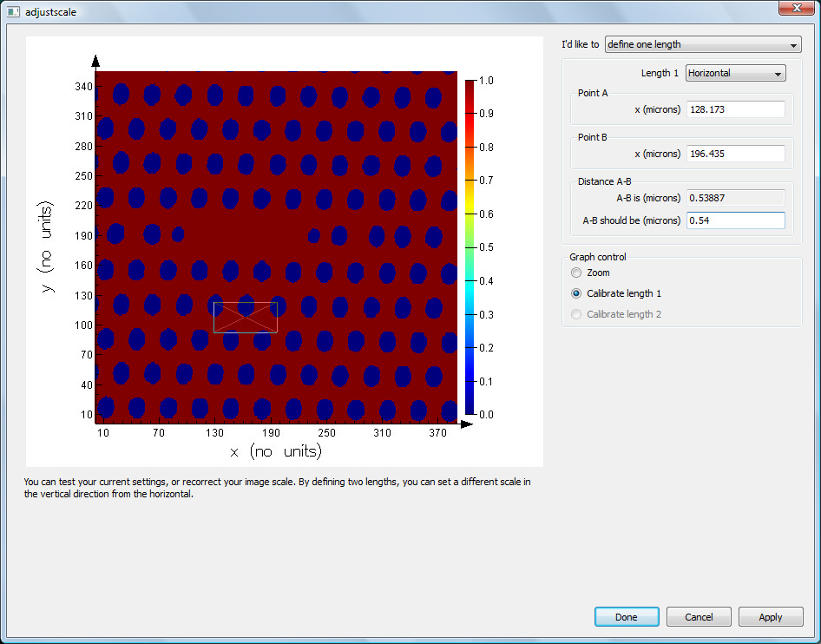This screenshot has width=821, height=644.
Task: Click the "A-B should be (microns)" field
Action: pyautogui.click(x=735, y=220)
